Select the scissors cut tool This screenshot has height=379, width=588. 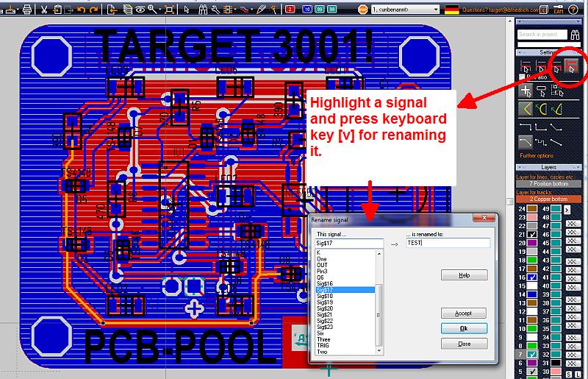(x=44, y=10)
